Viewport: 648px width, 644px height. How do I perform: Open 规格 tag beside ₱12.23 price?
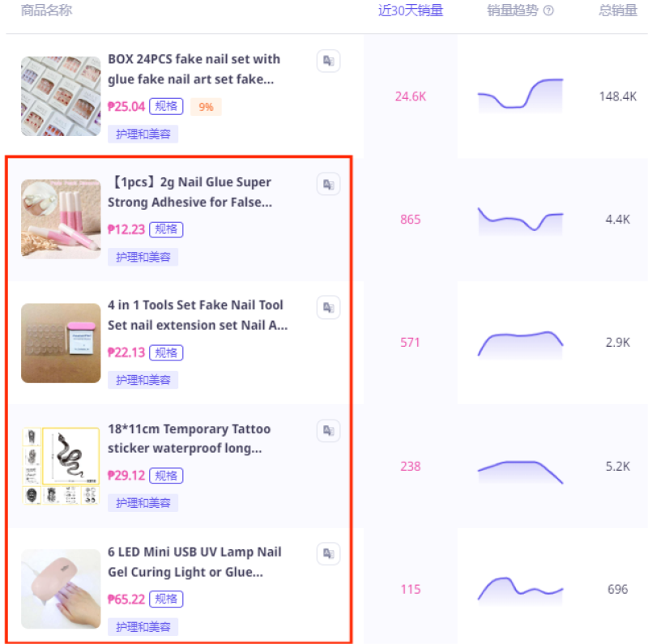coord(166,229)
